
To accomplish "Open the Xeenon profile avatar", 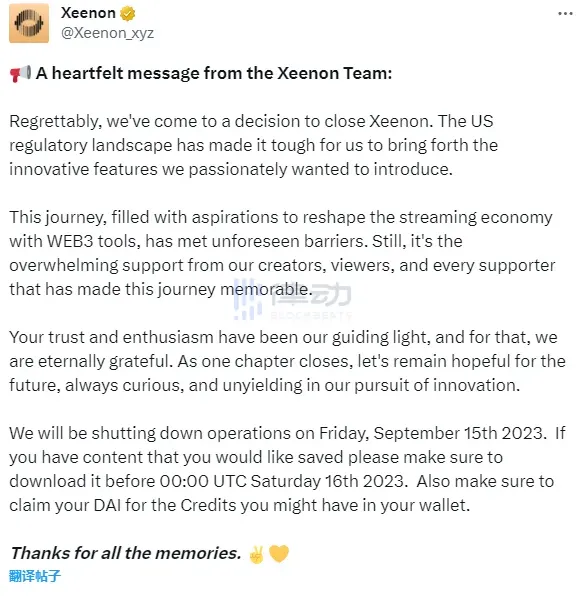I will pyautogui.click(x=29, y=23).
